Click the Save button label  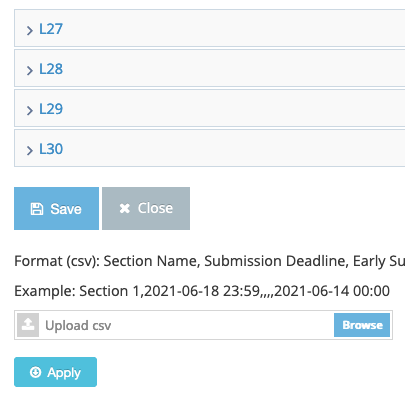(x=66, y=209)
